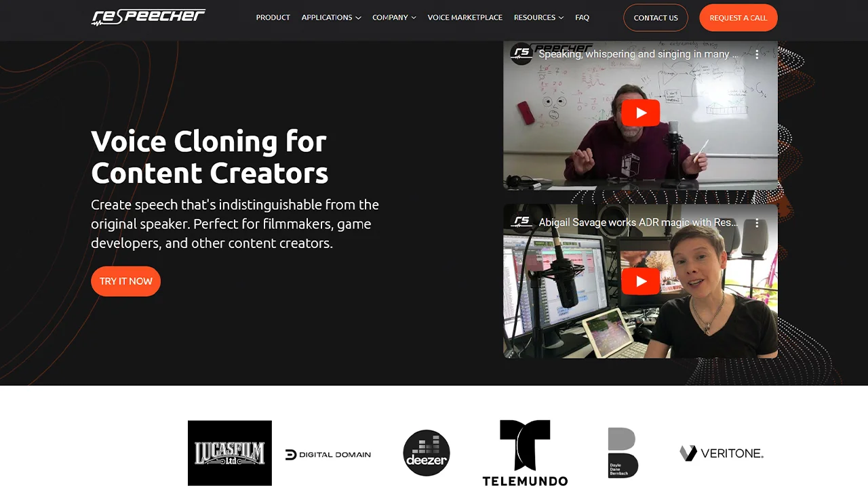Image resolution: width=868 pixels, height=488 pixels.
Task: Click the Lucasfilm Ltd logo
Action: (230, 453)
